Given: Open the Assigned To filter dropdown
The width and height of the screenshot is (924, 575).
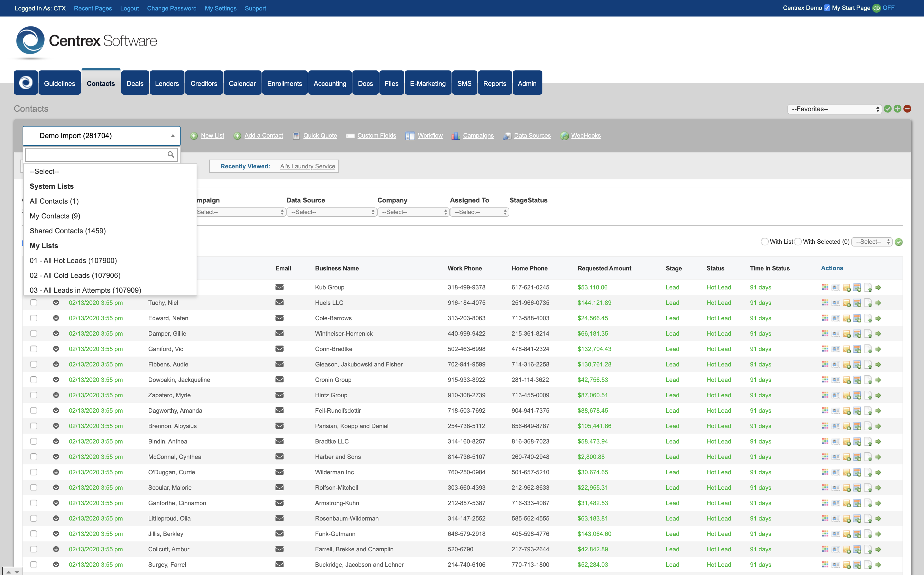Looking at the screenshot, I should (480, 212).
